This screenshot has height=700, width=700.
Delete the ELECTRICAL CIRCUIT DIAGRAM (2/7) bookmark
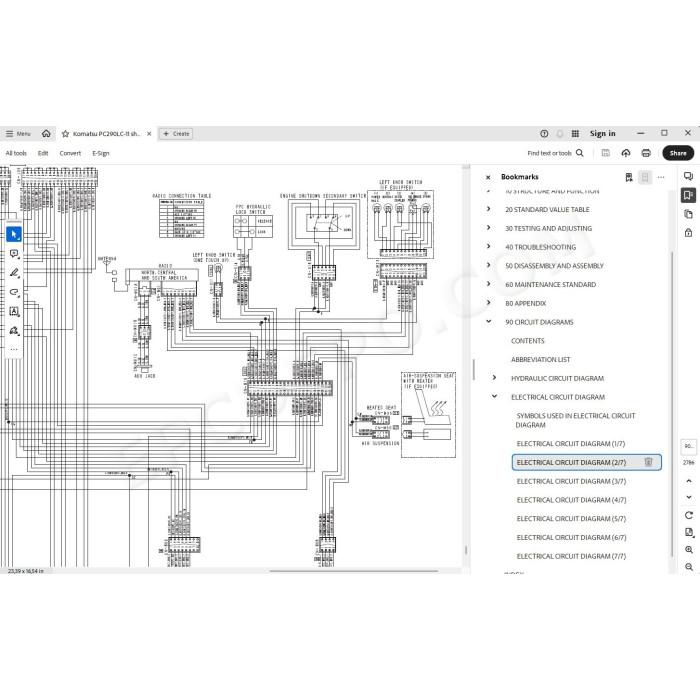648,462
